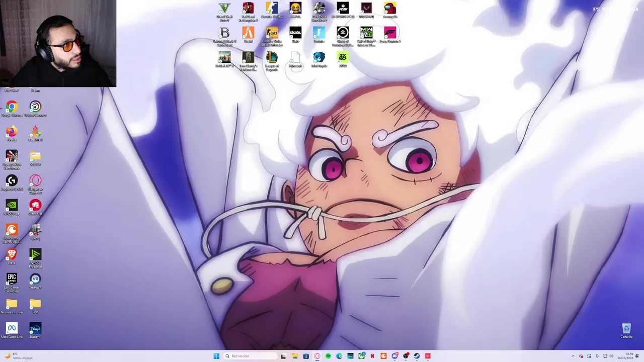
Task: Open the Grand Theft Auto V desktop icon
Action: tap(224, 11)
